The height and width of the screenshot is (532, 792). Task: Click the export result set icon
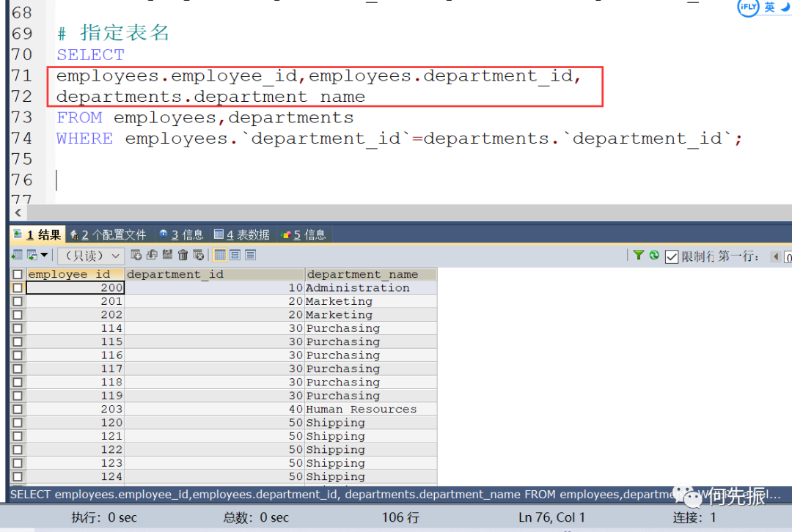click(17, 255)
